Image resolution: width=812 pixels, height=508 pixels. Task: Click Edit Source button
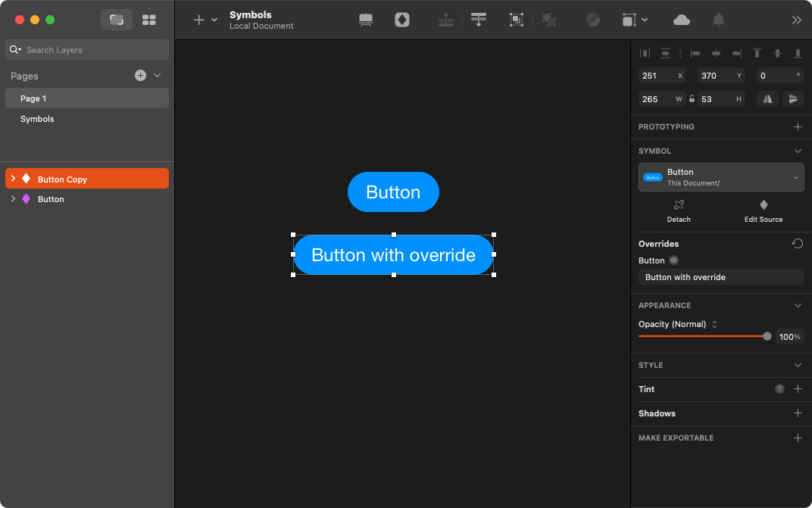764,211
